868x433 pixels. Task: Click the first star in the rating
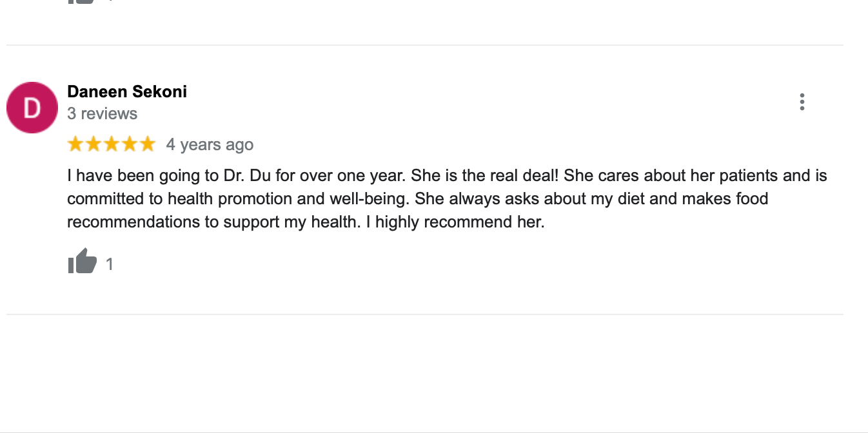pos(75,144)
